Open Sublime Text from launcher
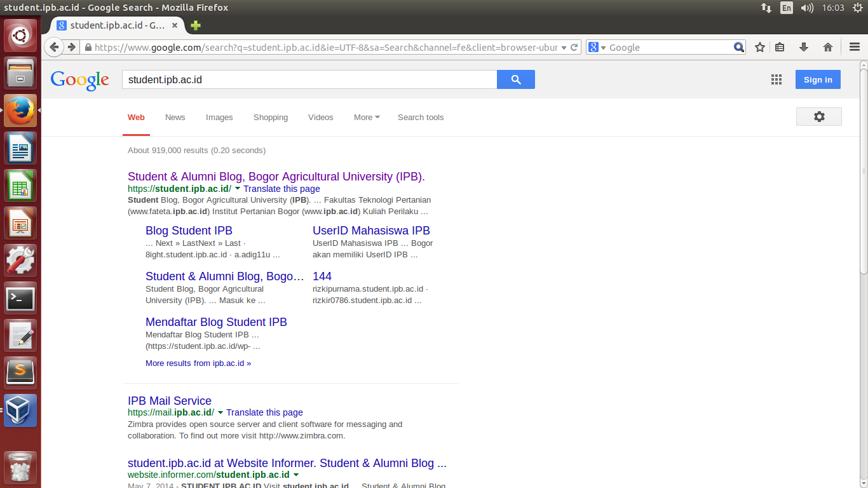 coord(21,373)
